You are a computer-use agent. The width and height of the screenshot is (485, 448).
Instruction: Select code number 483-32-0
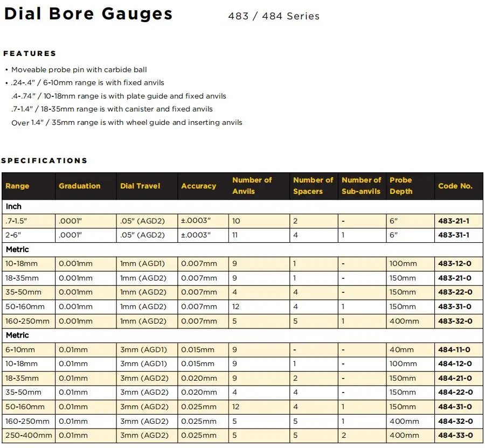pyautogui.click(x=455, y=321)
